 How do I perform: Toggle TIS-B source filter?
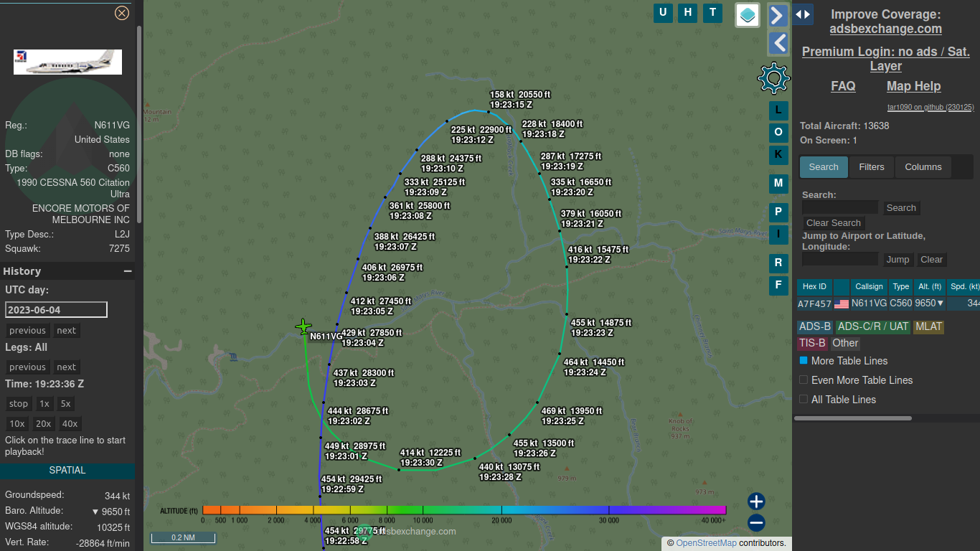[x=812, y=343]
